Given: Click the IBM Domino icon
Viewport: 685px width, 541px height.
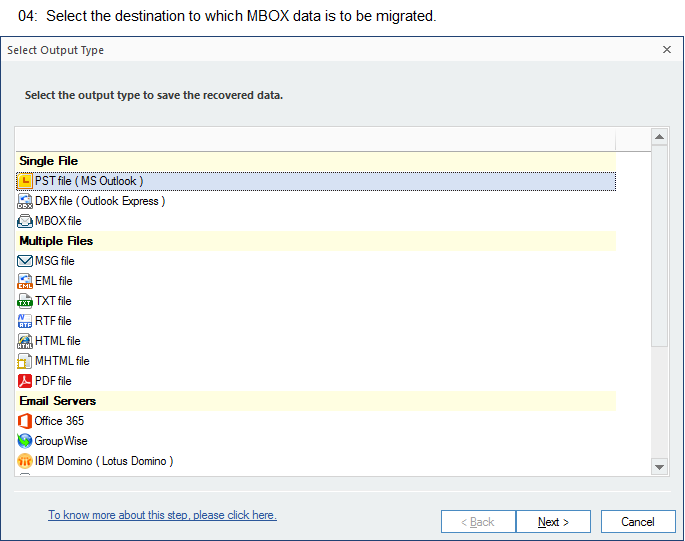Looking at the screenshot, I should [x=25, y=461].
